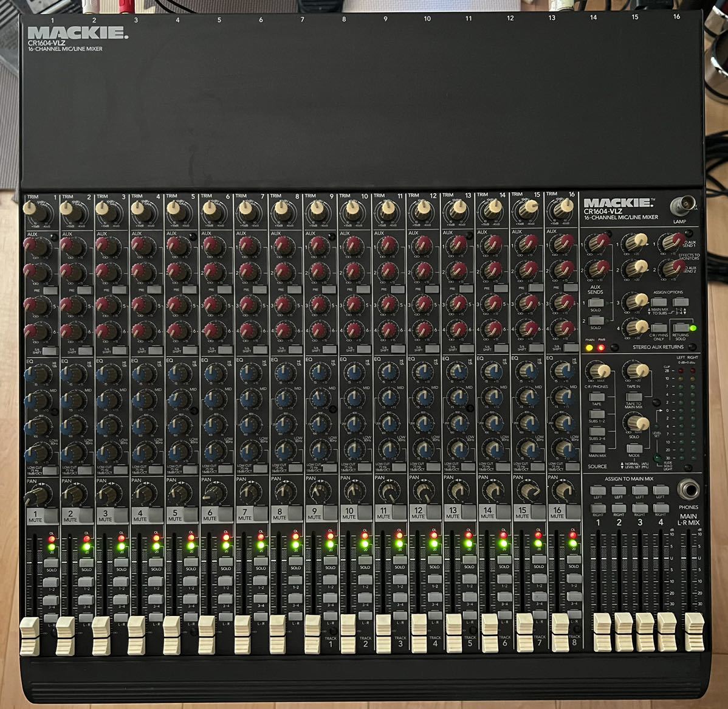Grab the subgroup 4 fader
This screenshot has width=728, height=709.
(667, 632)
